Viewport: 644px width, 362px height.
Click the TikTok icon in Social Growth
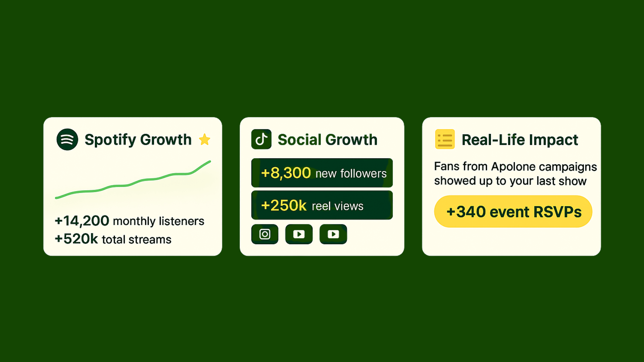pos(261,139)
